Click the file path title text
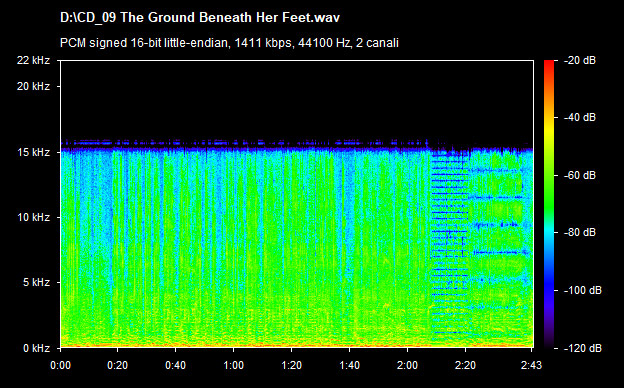624x388 pixels. coord(200,18)
